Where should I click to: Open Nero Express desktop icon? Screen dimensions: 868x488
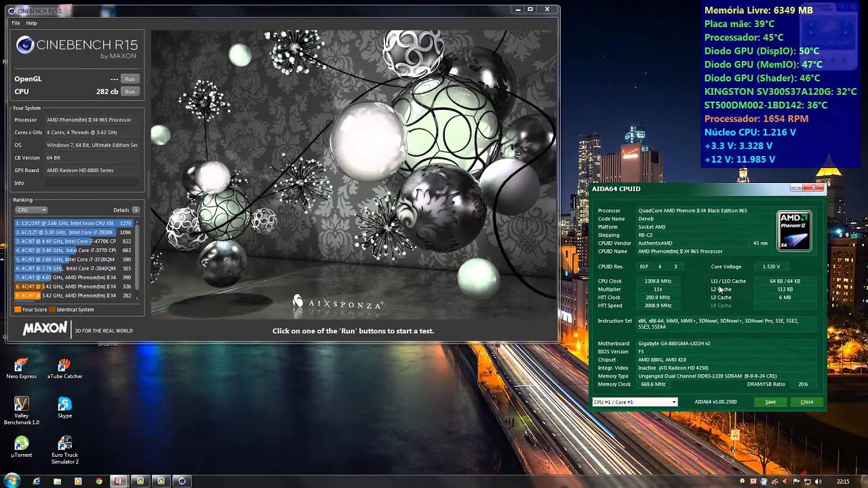(x=21, y=369)
